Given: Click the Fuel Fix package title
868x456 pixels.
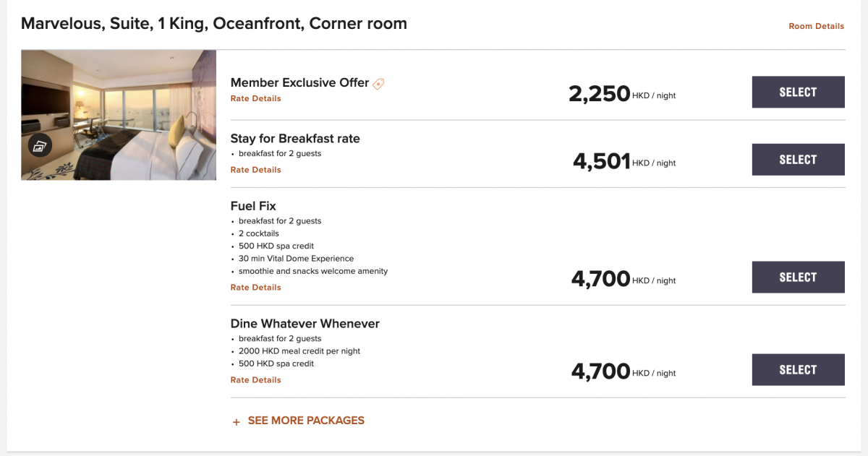Looking at the screenshot, I should pos(253,206).
